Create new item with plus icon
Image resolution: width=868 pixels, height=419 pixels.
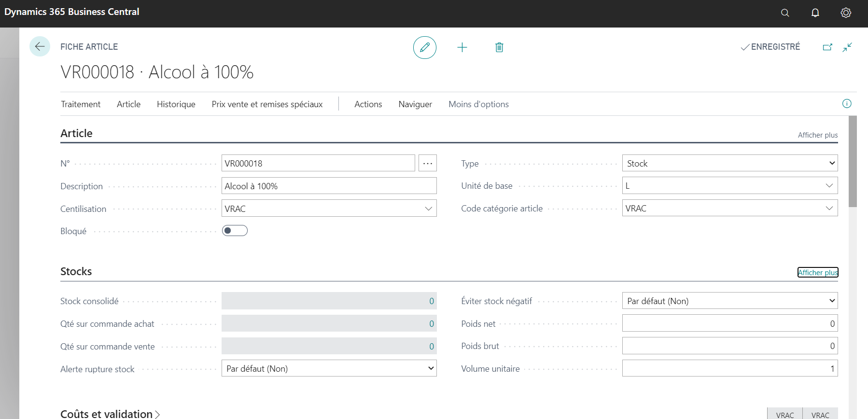(x=462, y=47)
